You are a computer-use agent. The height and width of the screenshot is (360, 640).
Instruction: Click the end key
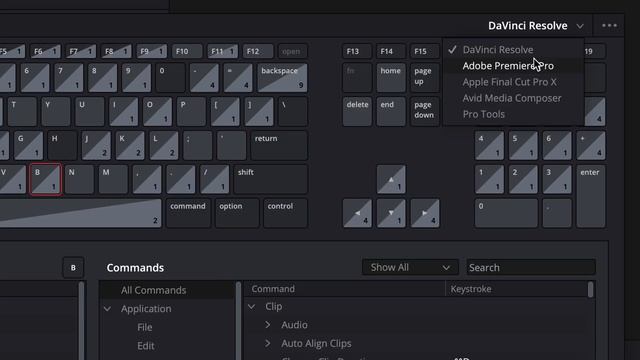point(391,111)
